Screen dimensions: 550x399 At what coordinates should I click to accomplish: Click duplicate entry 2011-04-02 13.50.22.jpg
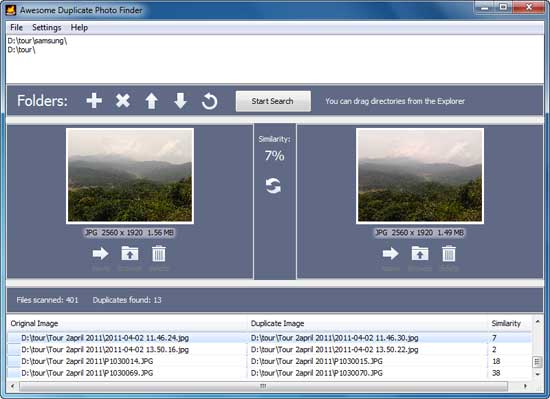click(x=334, y=350)
